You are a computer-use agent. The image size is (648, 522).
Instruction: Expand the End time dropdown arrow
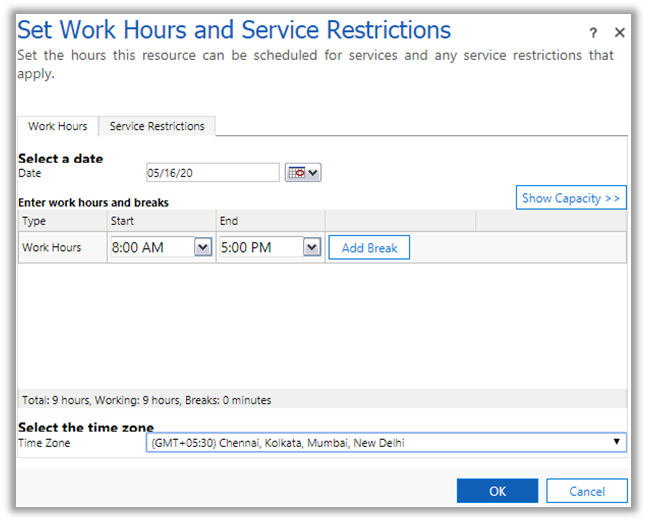[312, 247]
